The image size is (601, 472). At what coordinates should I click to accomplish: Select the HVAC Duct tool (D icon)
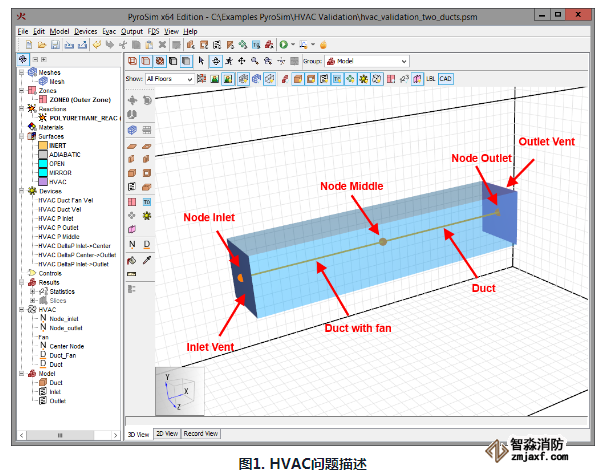coord(147,243)
